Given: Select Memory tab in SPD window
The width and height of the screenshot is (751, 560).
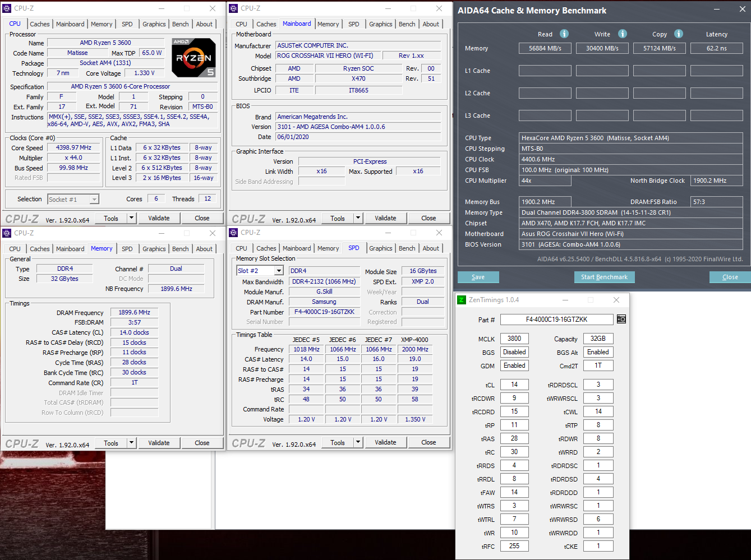Looking at the screenshot, I should click(328, 248).
